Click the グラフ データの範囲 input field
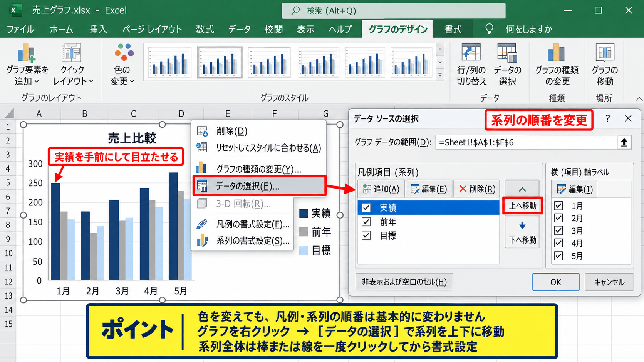 pyautogui.click(x=527, y=142)
